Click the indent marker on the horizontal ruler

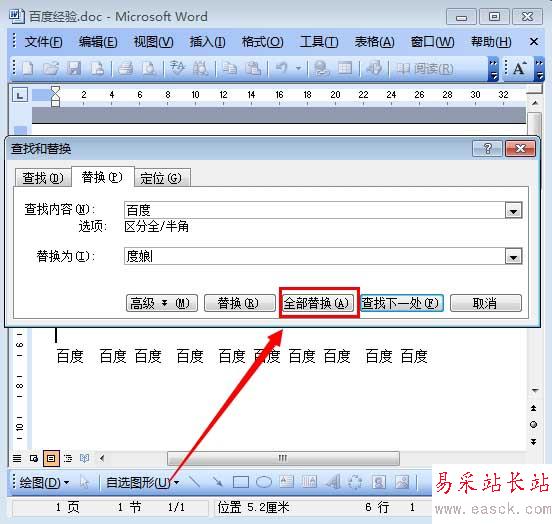[x=55, y=96]
